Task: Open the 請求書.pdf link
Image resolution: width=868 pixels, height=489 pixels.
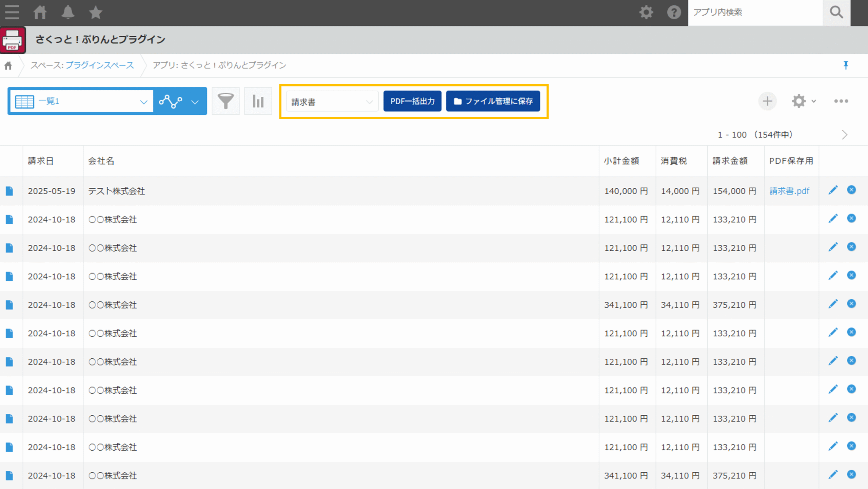Action: [789, 191]
